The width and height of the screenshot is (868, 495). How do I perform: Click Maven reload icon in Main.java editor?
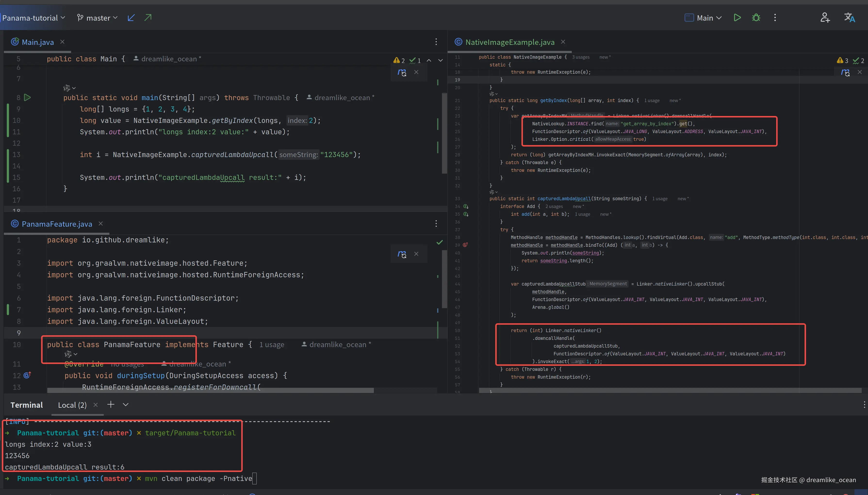[x=402, y=72]
